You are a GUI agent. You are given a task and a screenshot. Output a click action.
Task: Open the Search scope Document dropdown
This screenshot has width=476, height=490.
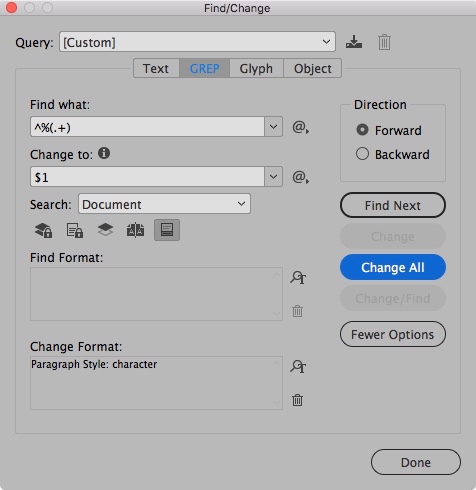(x=164, y=204)
